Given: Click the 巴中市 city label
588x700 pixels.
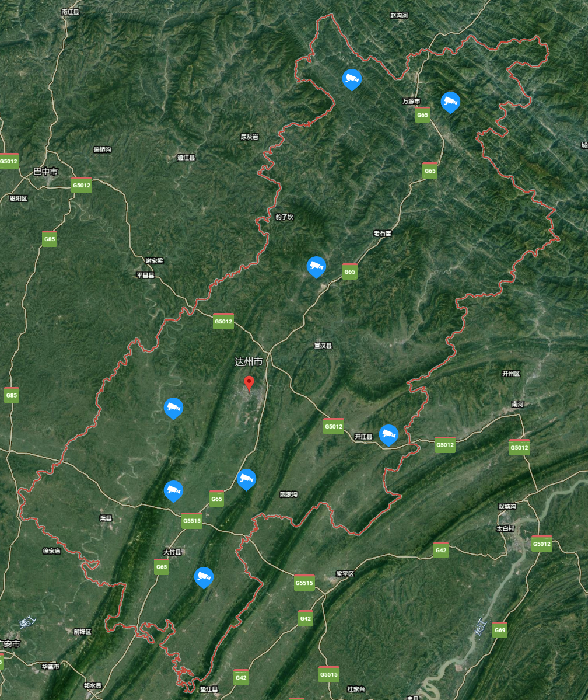Looking at the screenshot, I should (x=46, y=172).
